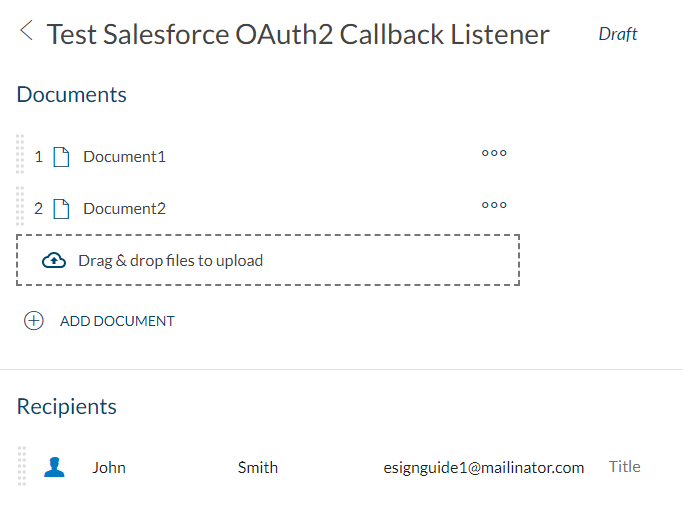This screenshot has width=683, height=511.
Task: Select the John Smith recipient drag handle
Action: (22, 466)
